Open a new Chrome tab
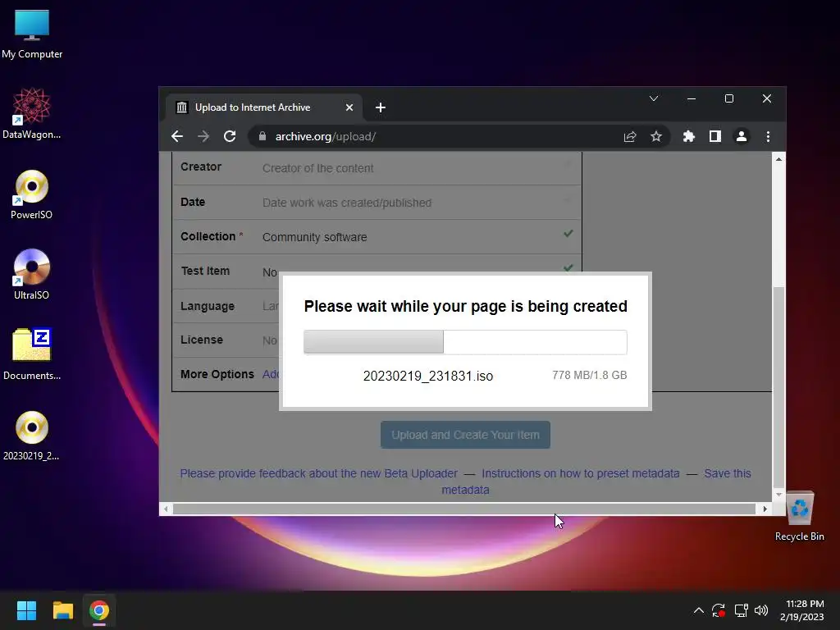 [381, 107]
